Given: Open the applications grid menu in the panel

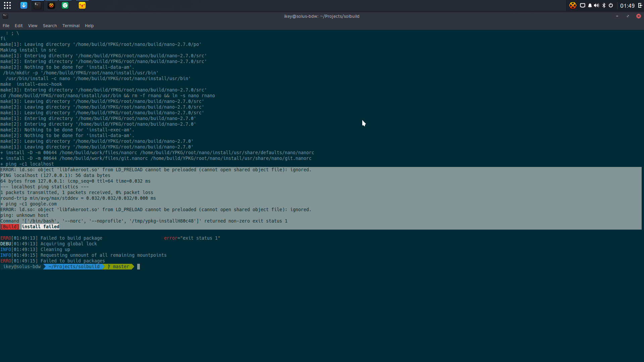Looking at the screenshot, I should click(7, 5).
